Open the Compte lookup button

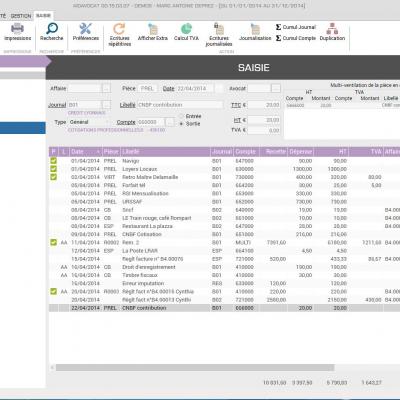[170, 122]
